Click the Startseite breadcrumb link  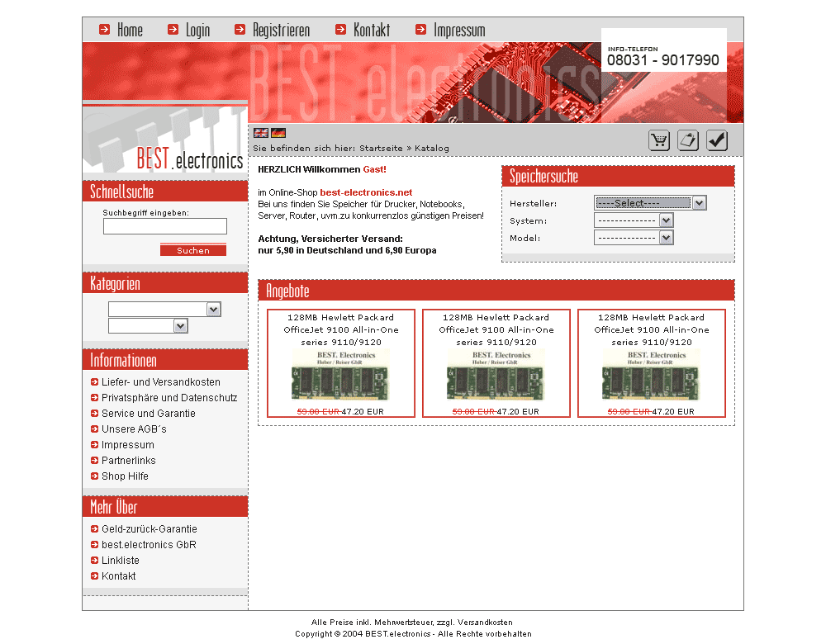click(x=381, y=149)
